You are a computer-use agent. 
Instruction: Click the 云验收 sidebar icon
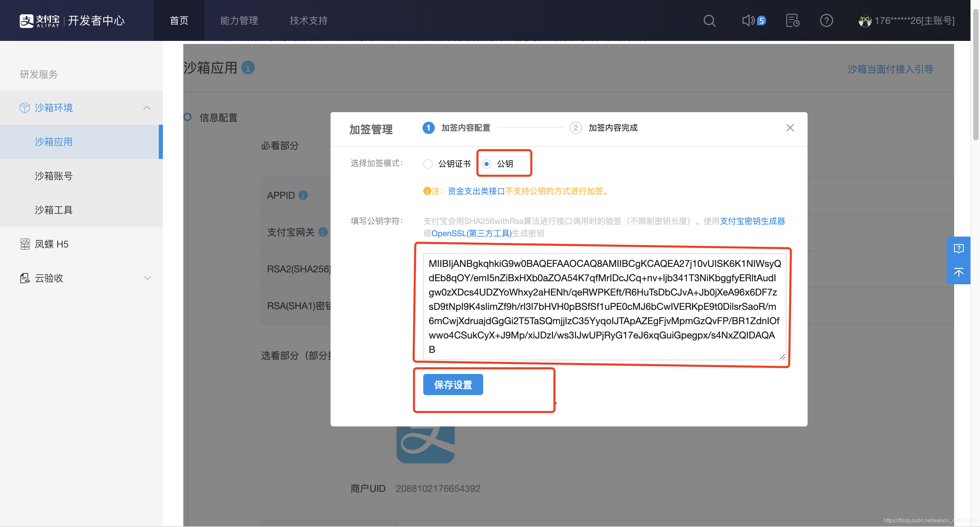(x=25, y=278)
